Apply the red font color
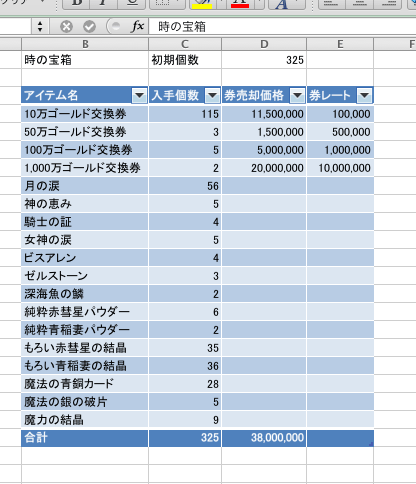 click(240, 3)
